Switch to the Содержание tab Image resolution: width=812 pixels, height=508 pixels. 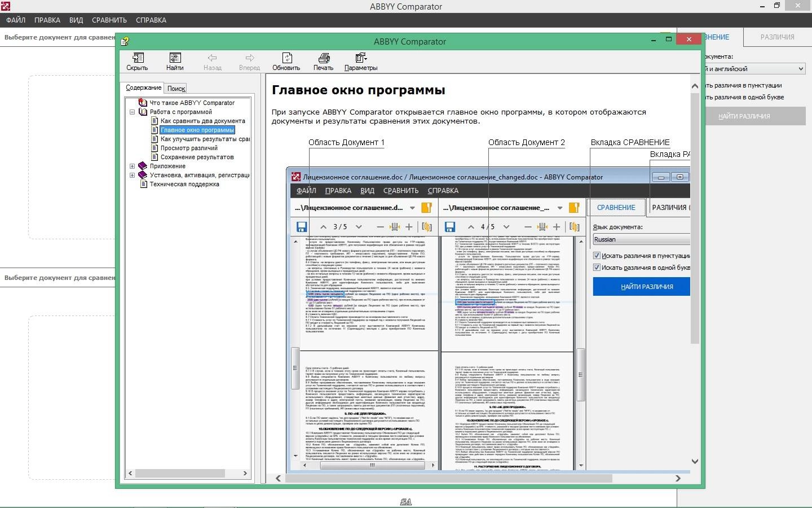coord(143,87)
